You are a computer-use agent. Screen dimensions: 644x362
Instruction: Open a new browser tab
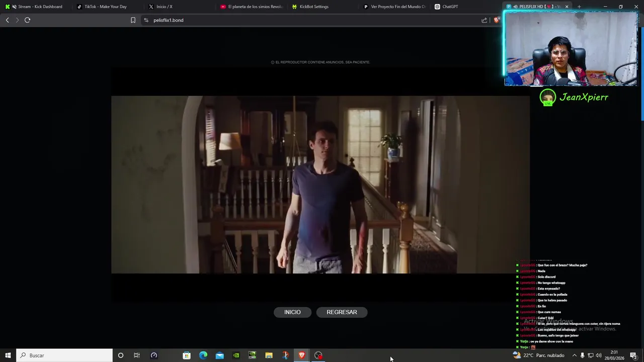[579, 7]
